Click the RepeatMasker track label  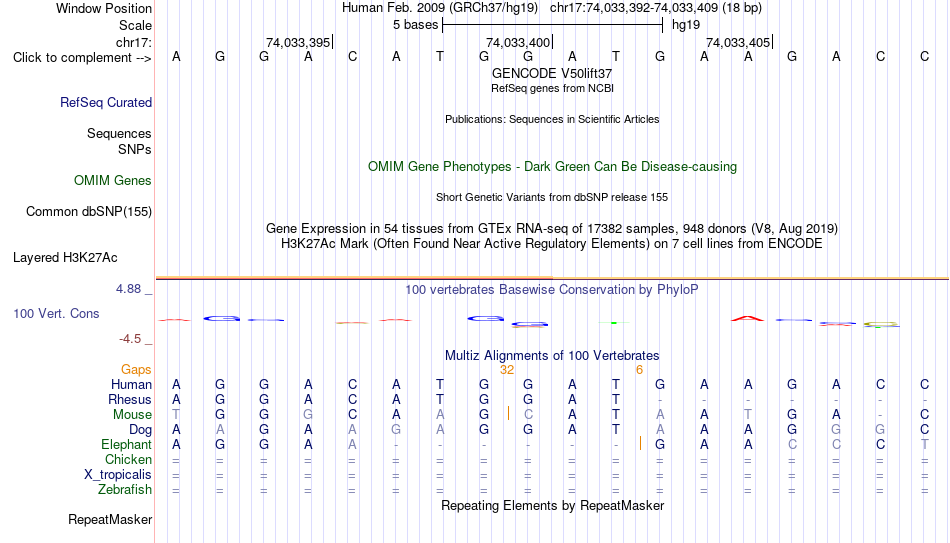click(x=110, y=519)
